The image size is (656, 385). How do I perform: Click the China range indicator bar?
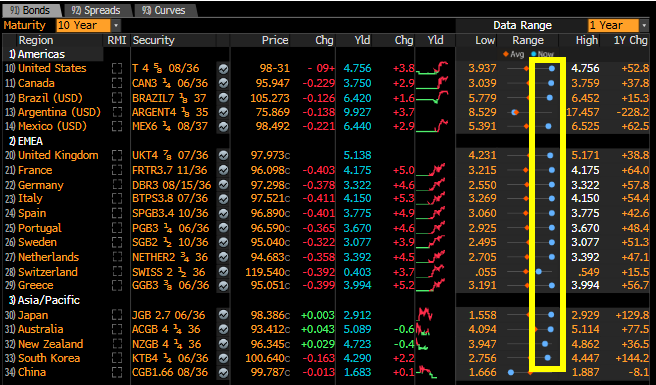tap(529, 372)
